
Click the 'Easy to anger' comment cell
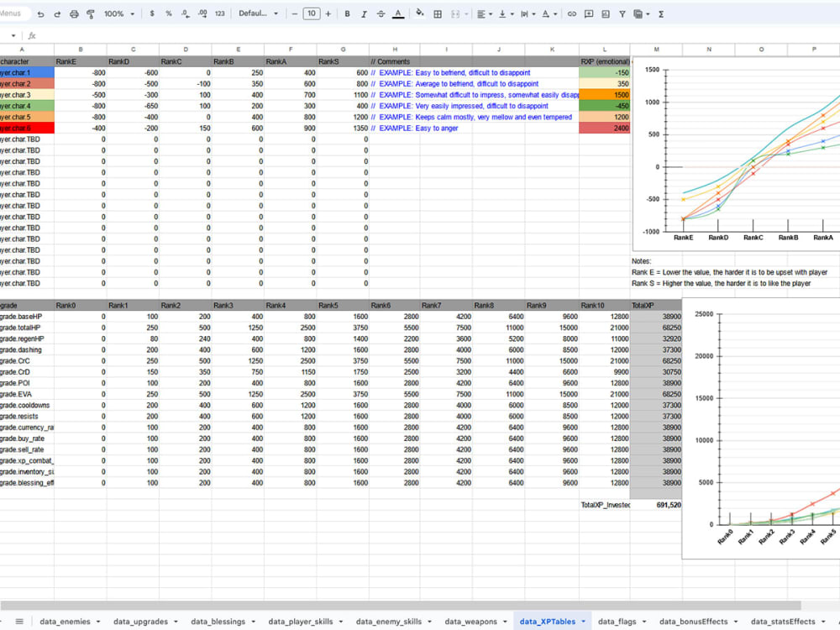point(394,128)
